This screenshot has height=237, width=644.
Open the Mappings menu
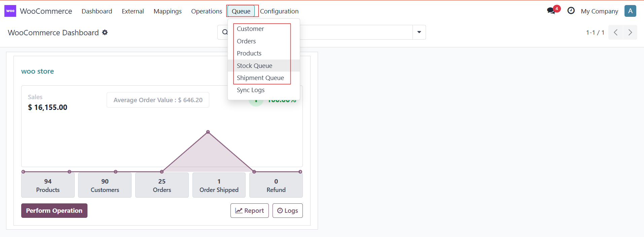pyautogui.click(x=168, y=11)
